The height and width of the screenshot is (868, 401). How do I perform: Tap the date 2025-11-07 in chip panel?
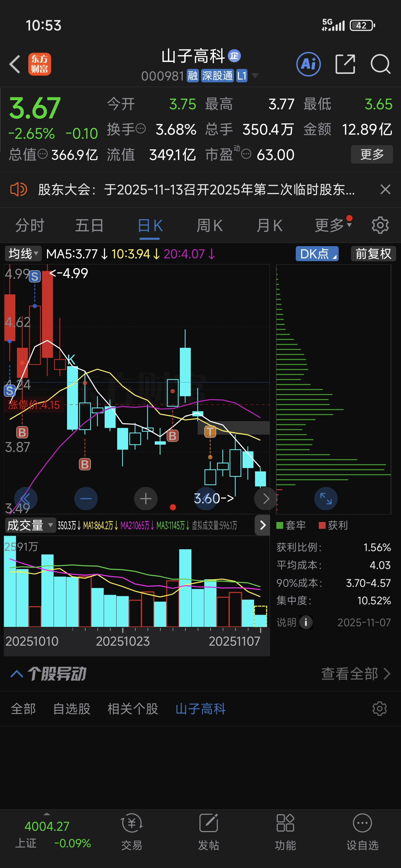tap(364, 623)
